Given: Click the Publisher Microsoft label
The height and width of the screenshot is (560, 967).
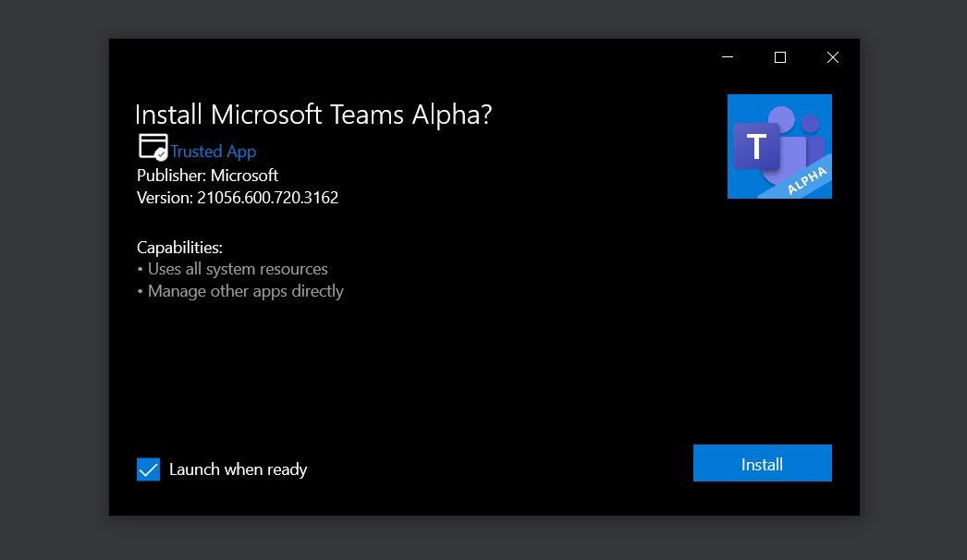Looking at the screenshot, I should (207, 176).
